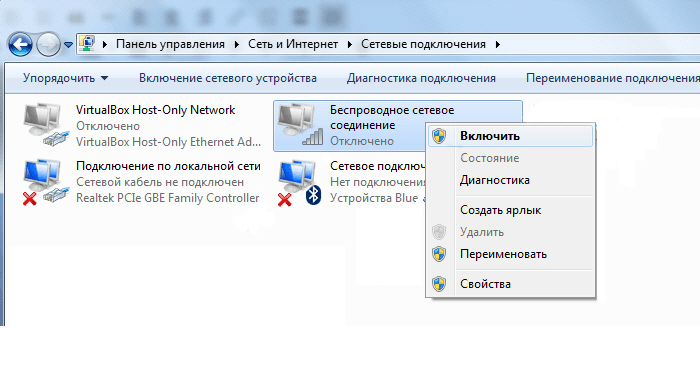This screenshot has width=700, height=382.
Task: Click Беспроводное сетевое соединение label
Action: pyautogui.click(x=392, y=117)
